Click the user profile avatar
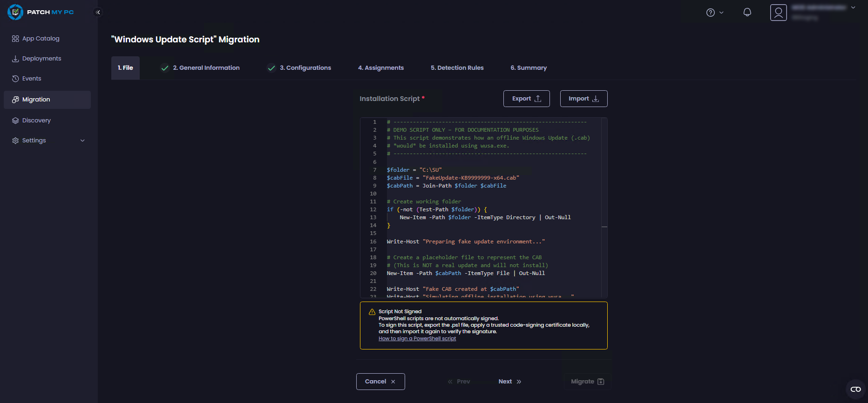The image size is (868, 403). [778, 13]
